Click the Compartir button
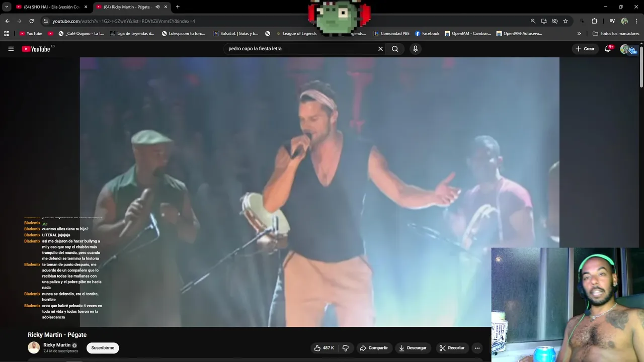 (374, 348)
